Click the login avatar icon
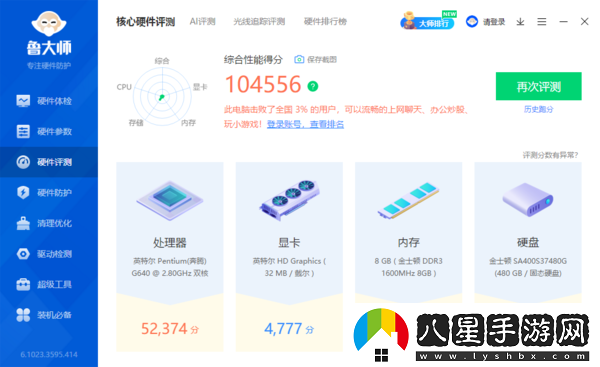This screenshot has width=600, height=367. [472, 21]
